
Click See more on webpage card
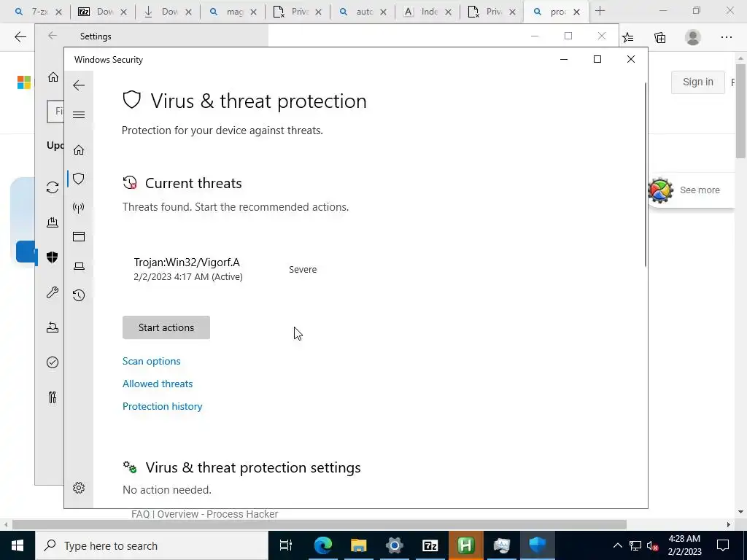(x=700, y=190)
